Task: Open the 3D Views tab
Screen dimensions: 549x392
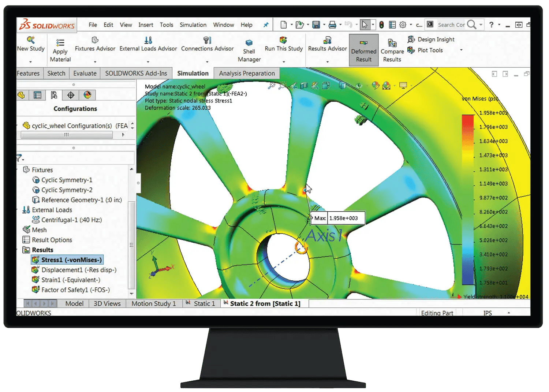Action: 107,303
